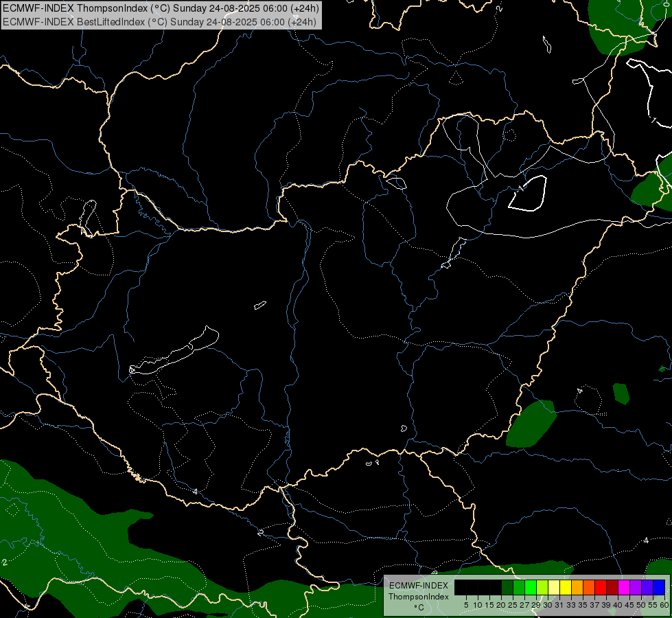672x618 pixels.
Task: Click the °C unit label in legend
Action: point(419,608)
